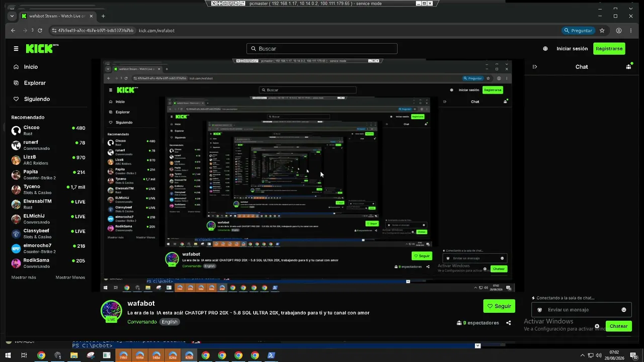Share the wafabot stream
Screen dimensions: 644x362
[509, 323]
